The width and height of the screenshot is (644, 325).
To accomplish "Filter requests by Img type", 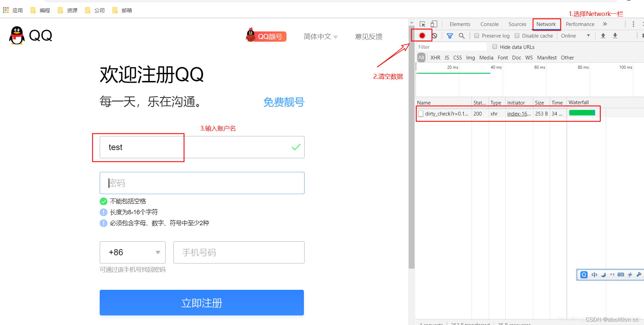I will [471, 57].
